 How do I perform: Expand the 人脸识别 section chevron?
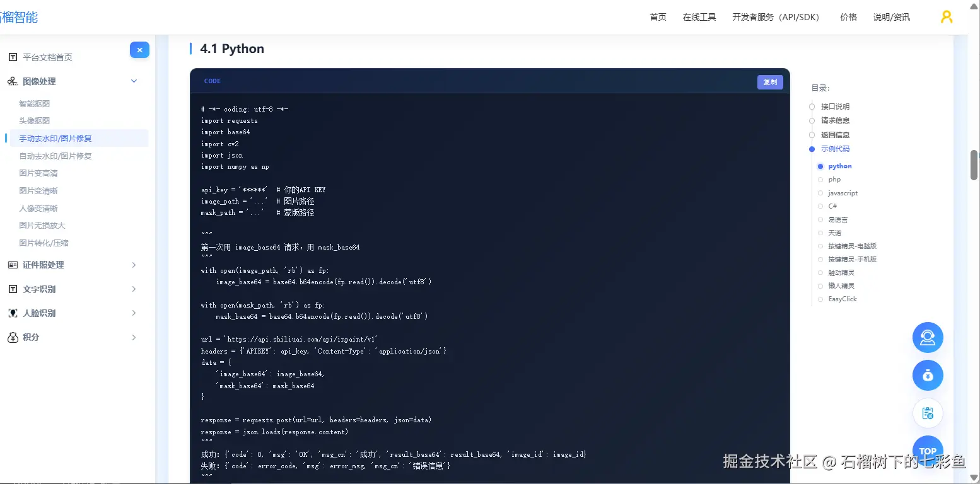134,313
